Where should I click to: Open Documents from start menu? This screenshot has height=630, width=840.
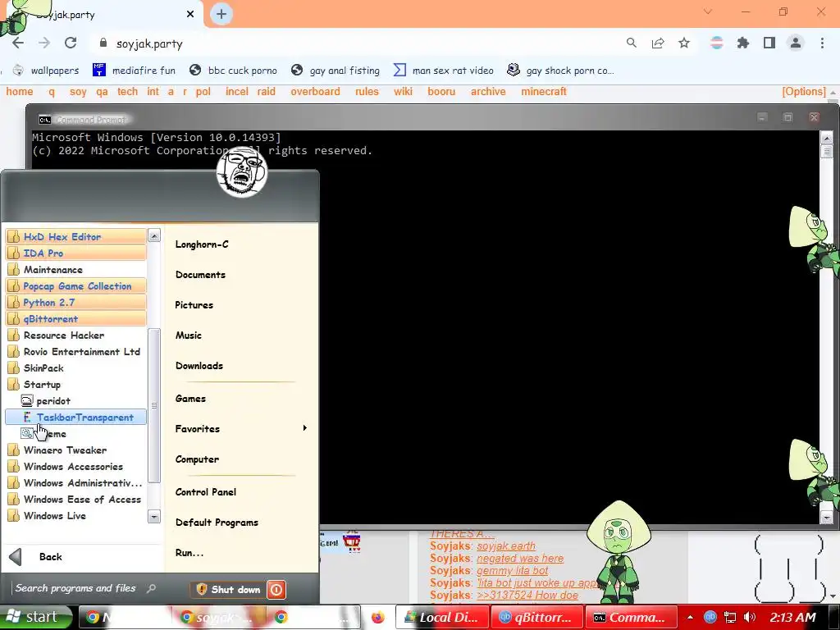(x=200, y=275)
